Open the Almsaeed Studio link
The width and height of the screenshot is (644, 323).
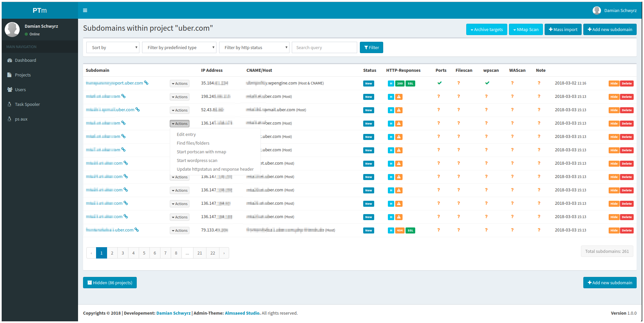pyautogui.click(x=242, y=313)
